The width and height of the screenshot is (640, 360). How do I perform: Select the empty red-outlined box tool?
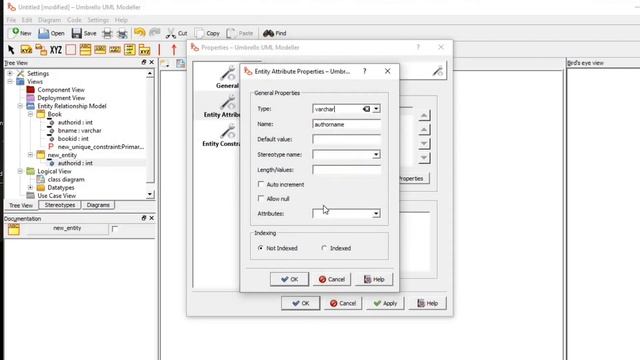coord(71,50)
